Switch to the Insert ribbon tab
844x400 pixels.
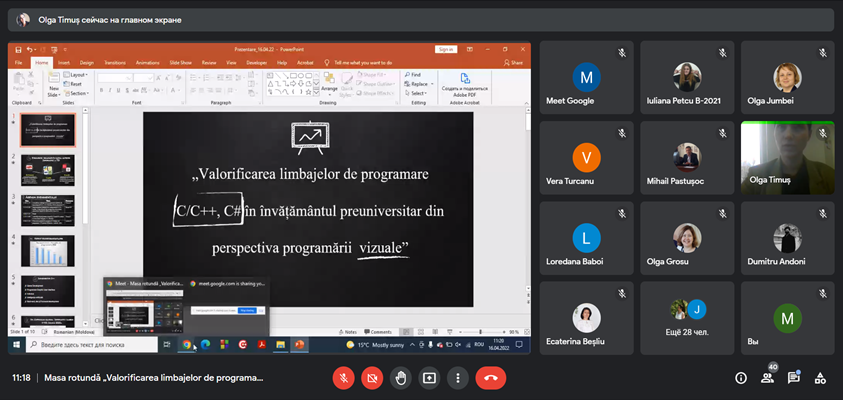[x=63, y=62]
